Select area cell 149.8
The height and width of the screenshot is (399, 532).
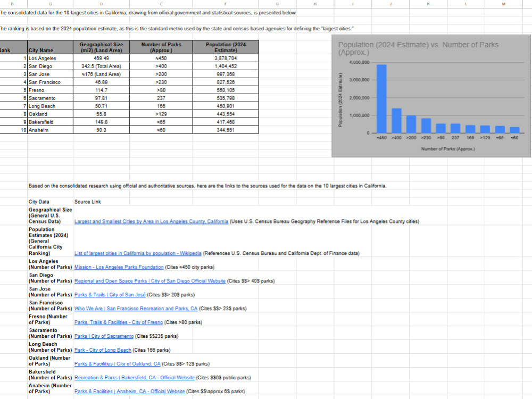(x=101, y=122)
